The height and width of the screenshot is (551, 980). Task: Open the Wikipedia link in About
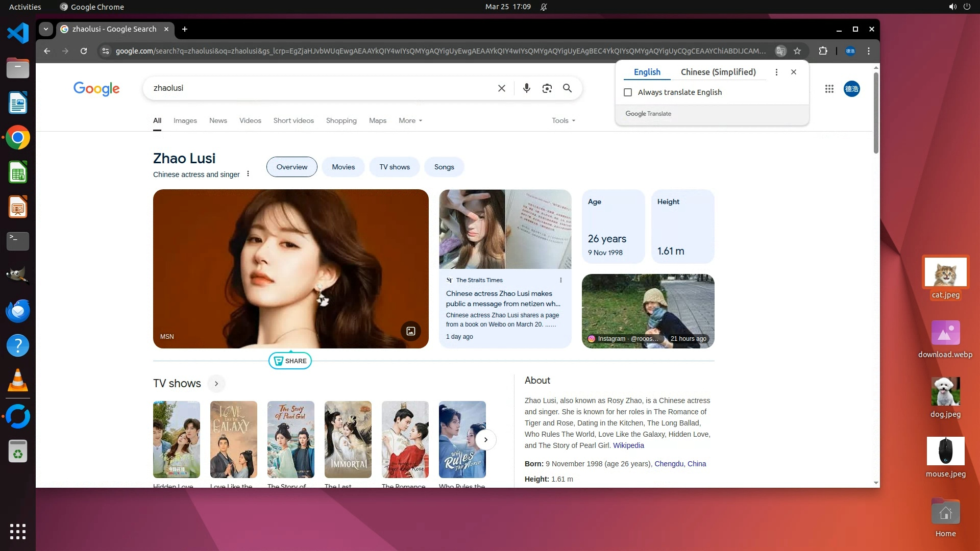[628, 445]
